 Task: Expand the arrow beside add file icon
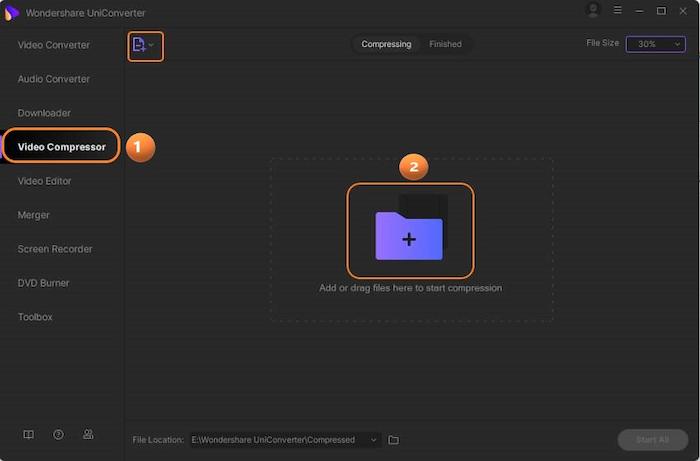(152, 45)
